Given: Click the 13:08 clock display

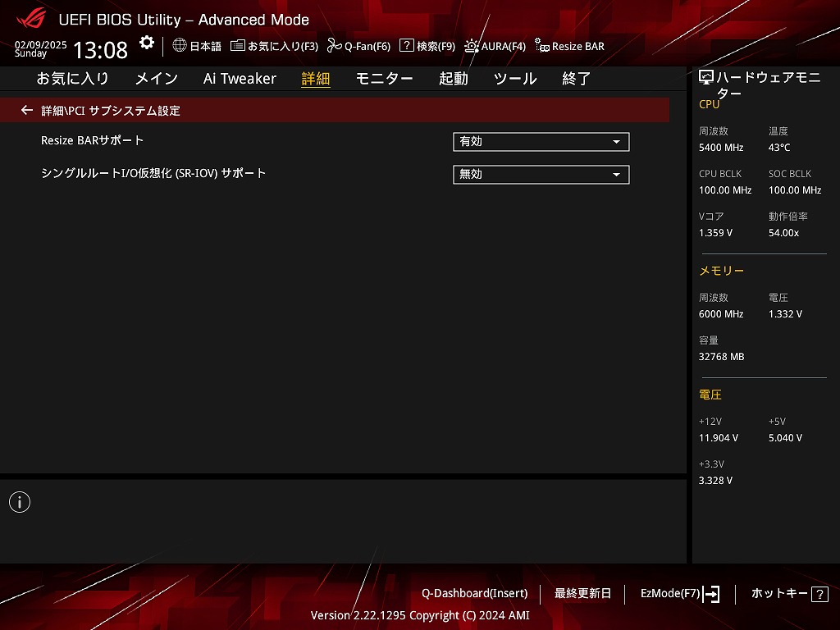Looking at the screenshot, I should pos(100,50).
